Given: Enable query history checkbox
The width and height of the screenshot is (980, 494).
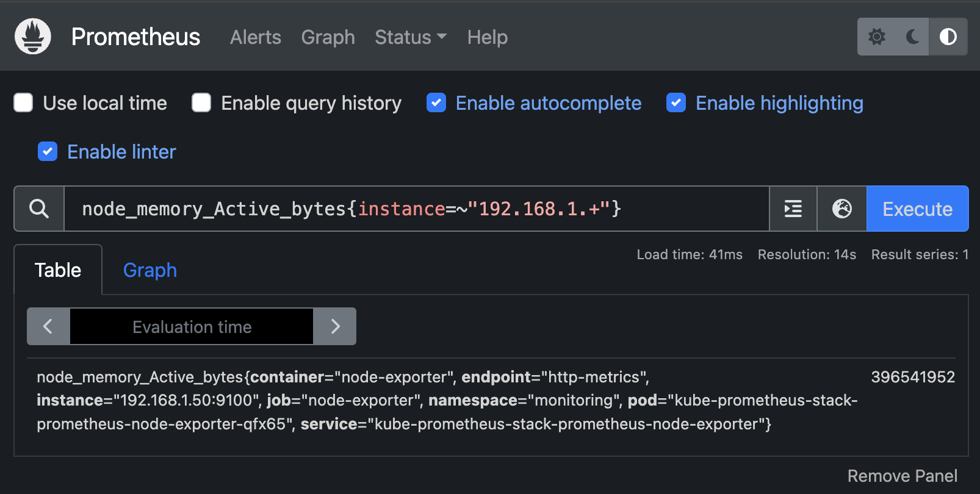Looking at the screenshot, I should pos(201,102).
